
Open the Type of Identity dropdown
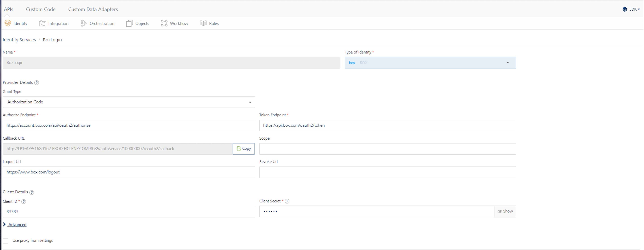(x=430, y=63)
